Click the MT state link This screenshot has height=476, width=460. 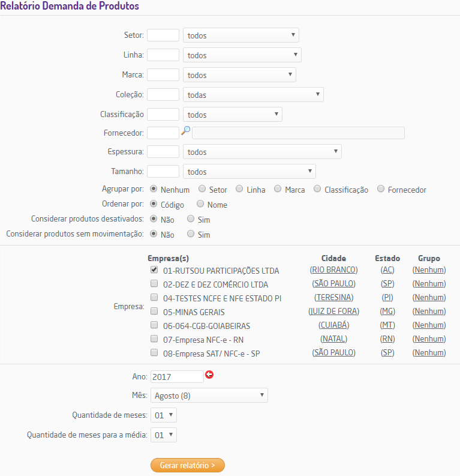tap(387, 325)
